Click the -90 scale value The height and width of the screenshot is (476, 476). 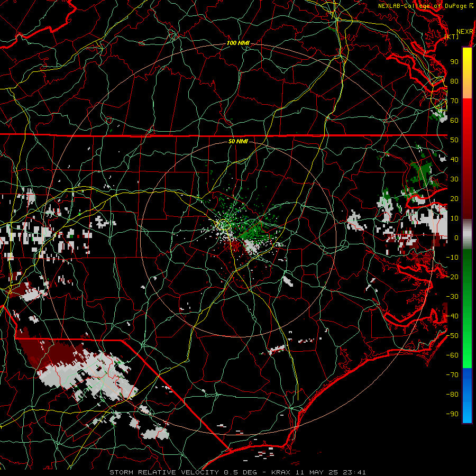pos(452,414)
